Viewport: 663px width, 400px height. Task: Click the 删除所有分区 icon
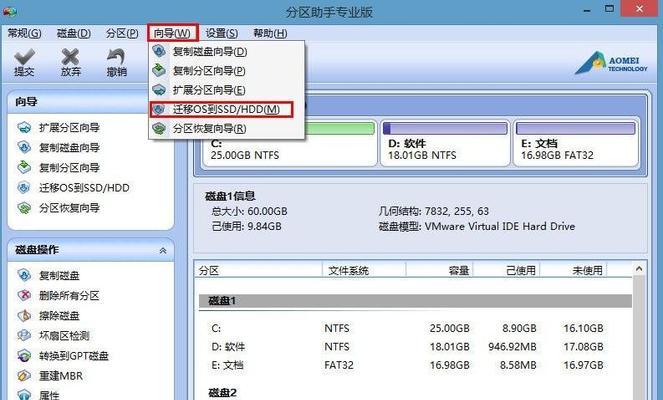point(24,295)
